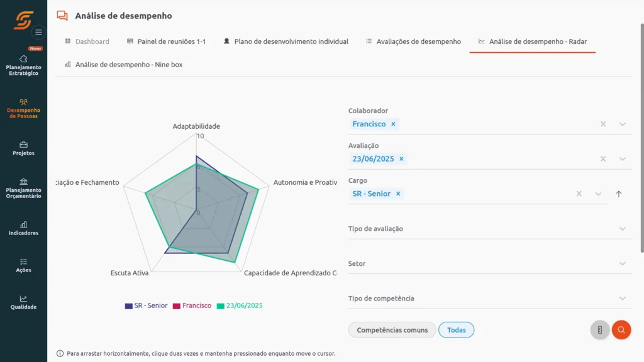Go to Projetos in sidebar
This screenshot has width=644, height=362.
pos(23,148)
